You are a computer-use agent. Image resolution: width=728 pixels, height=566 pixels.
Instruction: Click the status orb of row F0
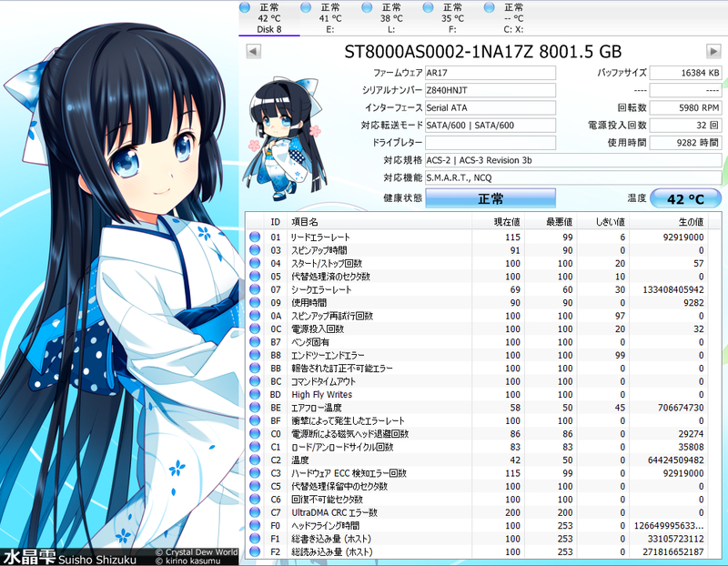pos(255,525)
